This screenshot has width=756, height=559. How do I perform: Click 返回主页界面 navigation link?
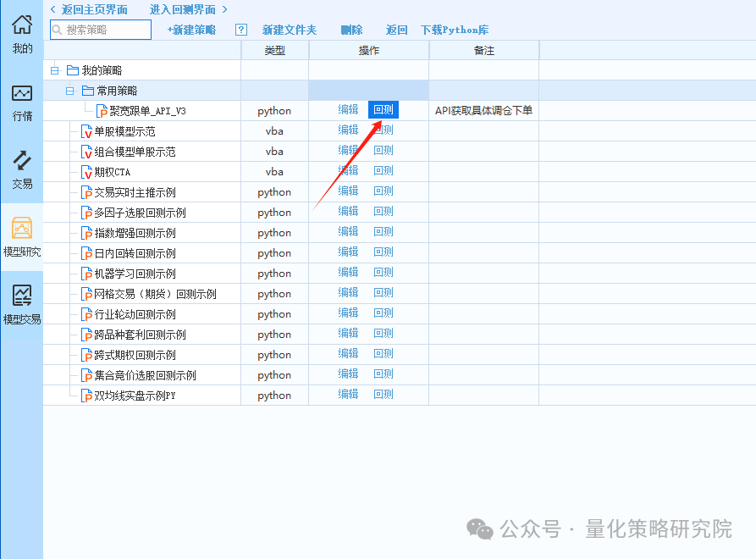coord(95,9)
